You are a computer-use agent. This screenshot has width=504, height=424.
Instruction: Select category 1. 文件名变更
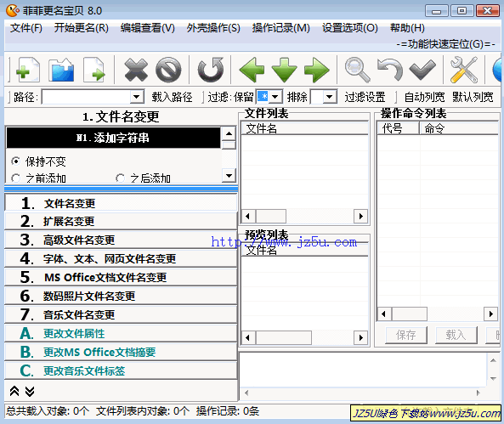[121, 203]
